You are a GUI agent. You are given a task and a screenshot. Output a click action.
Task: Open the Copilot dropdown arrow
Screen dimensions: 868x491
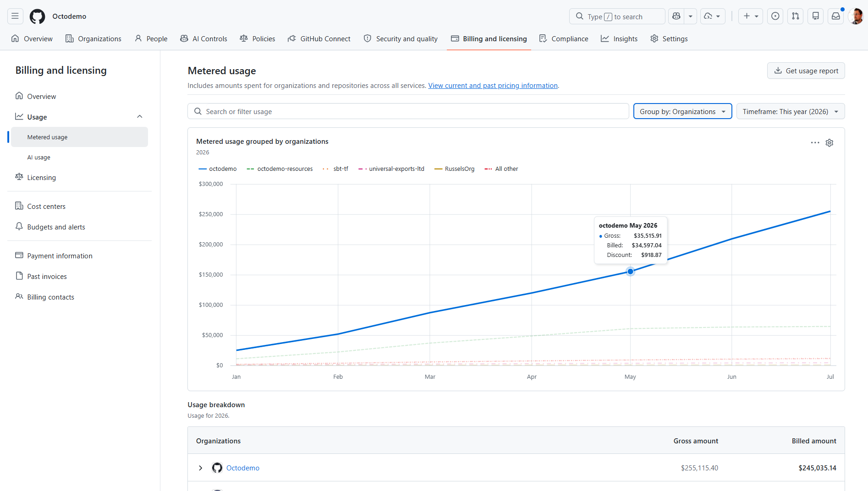691,16
